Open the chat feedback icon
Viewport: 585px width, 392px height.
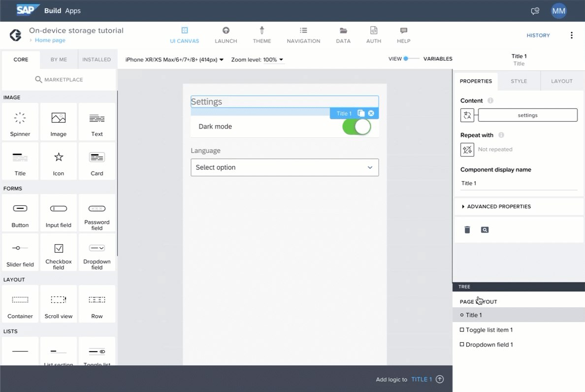pyautogui.click(x=535, y=11)
